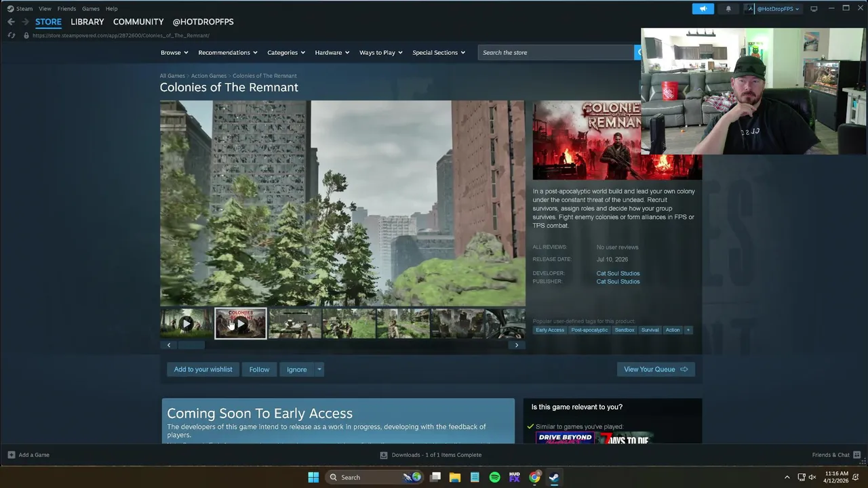Image resolution: width=868 pixels, height=488 pixels.
Task: Open Friends & Chat icon
Action: [857, 455]
